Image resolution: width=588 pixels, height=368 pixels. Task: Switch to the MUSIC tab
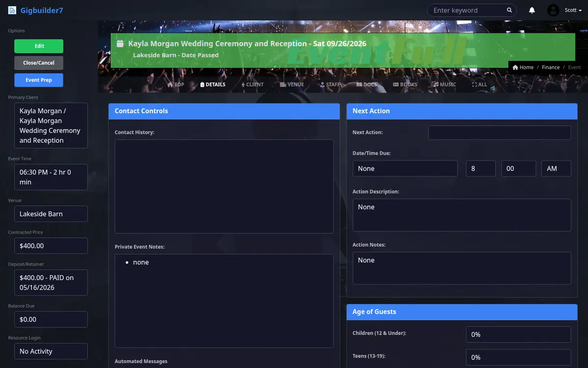444,84
